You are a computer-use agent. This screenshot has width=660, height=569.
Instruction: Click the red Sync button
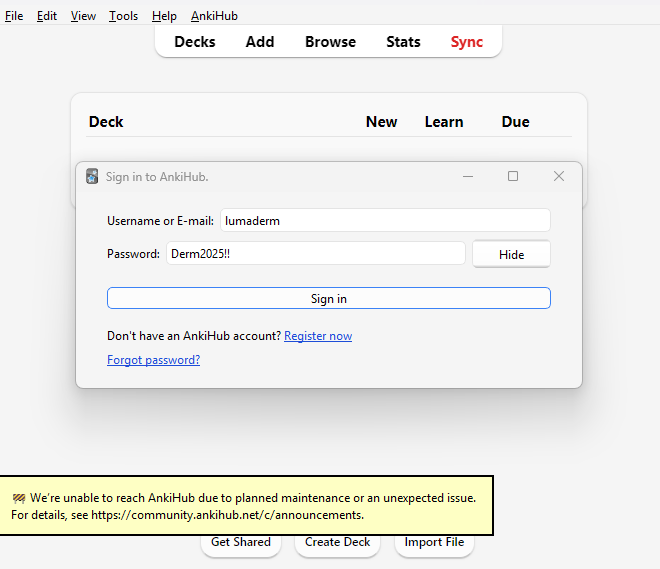tap(466, 42)
